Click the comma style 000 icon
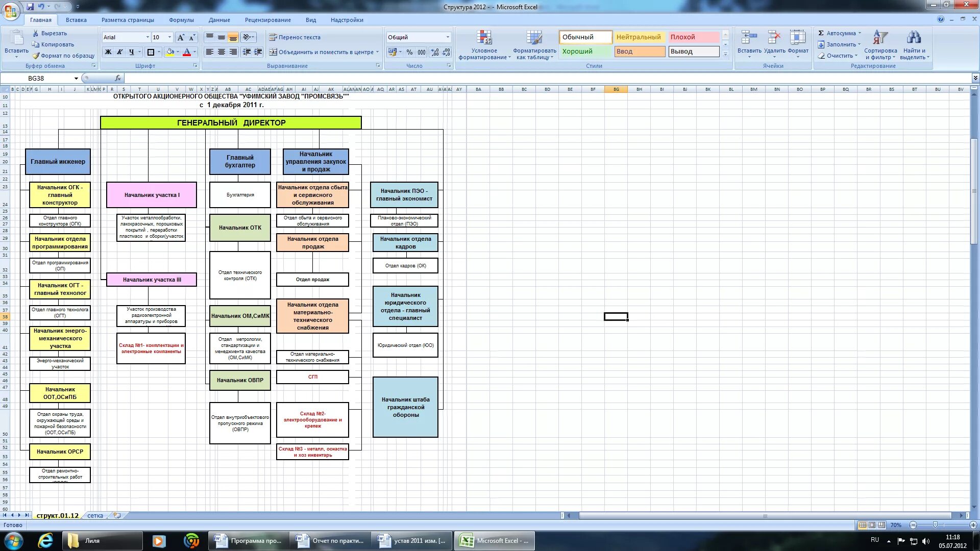980x551 pixels. [x=422, y=52]
